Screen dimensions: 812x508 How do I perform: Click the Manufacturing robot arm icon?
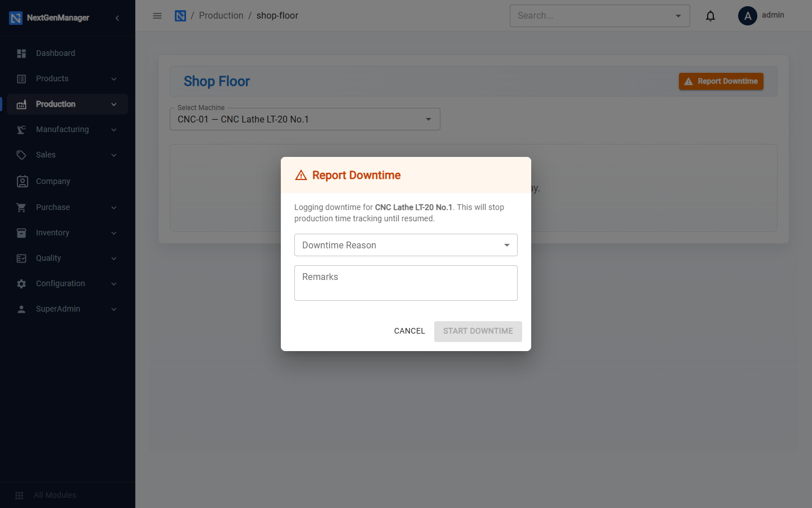(x=21, y=130)
